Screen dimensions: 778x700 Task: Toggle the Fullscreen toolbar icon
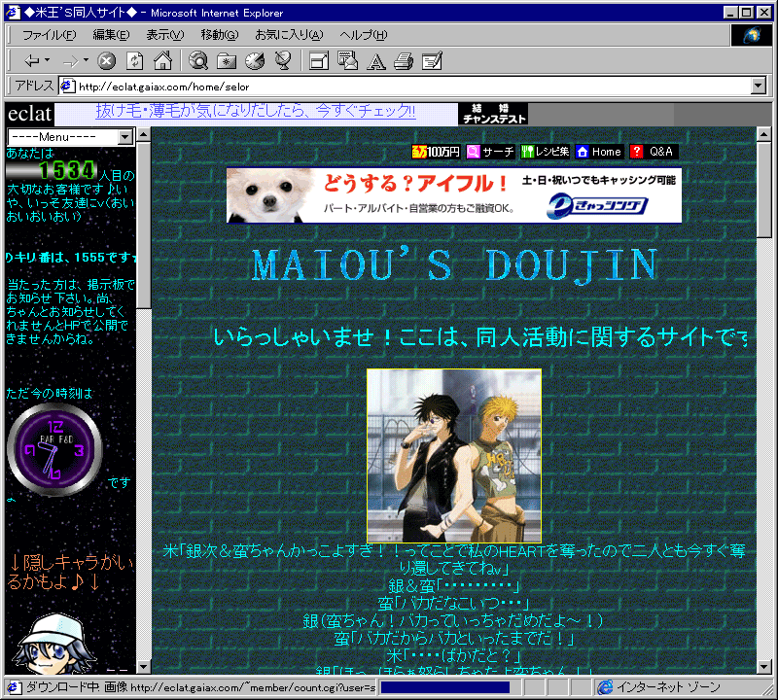click(x=319, y=61)
